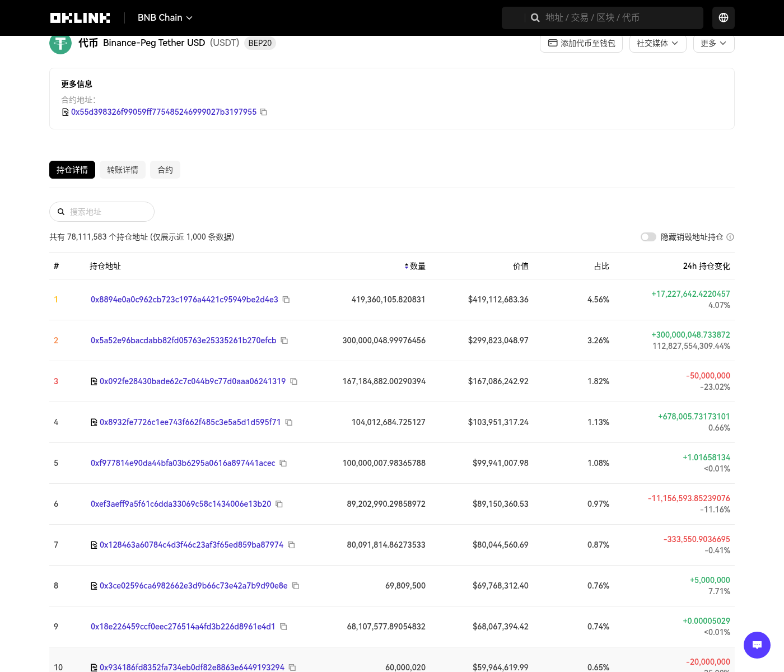The height and width of the screenshot is (672, 784).
Task: Copy address 0x128463a60784c4...59ba87974
Action: pyautogui.click(x=292, y=545)
